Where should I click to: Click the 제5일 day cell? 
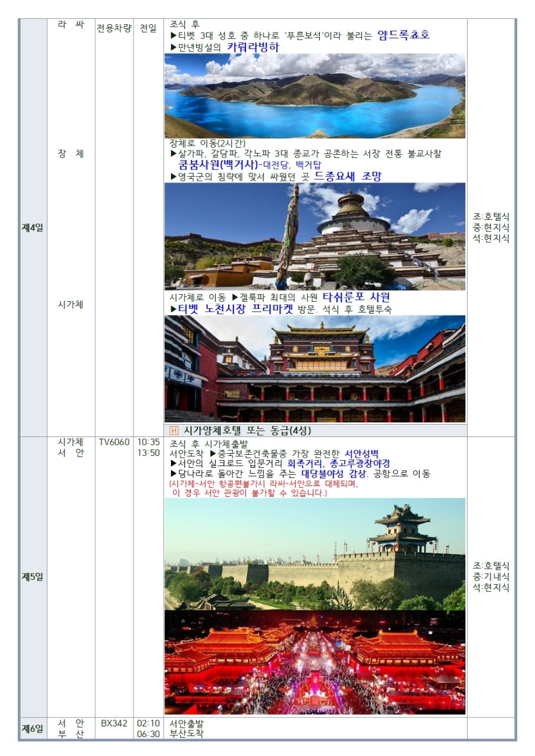(33, 576)
